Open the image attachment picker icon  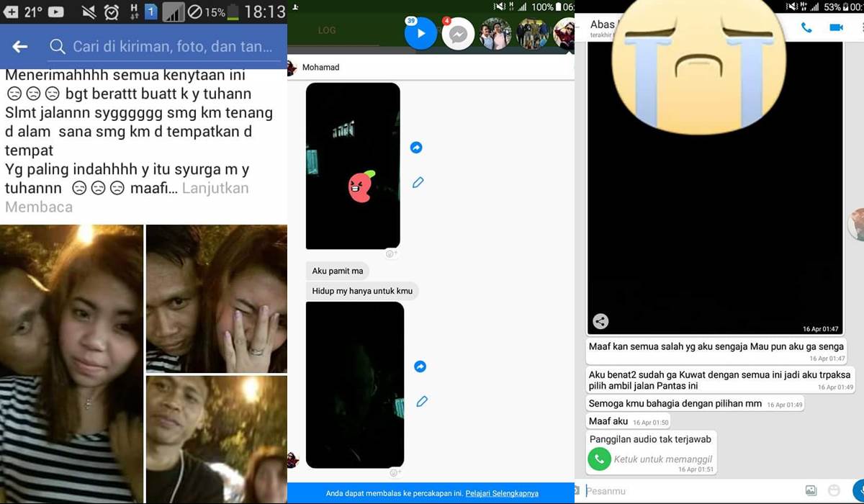811,491
